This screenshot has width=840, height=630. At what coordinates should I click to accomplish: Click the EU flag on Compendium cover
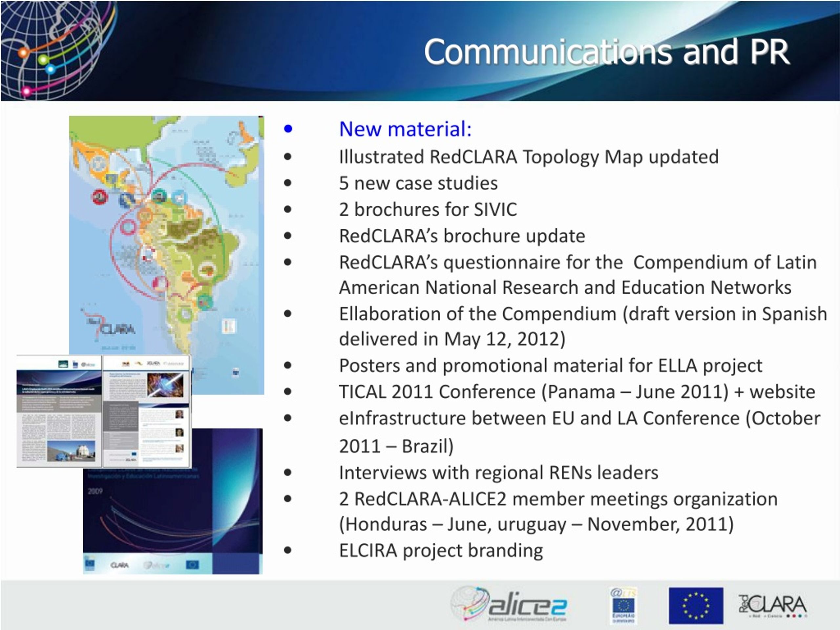click(x=192, y=565)
